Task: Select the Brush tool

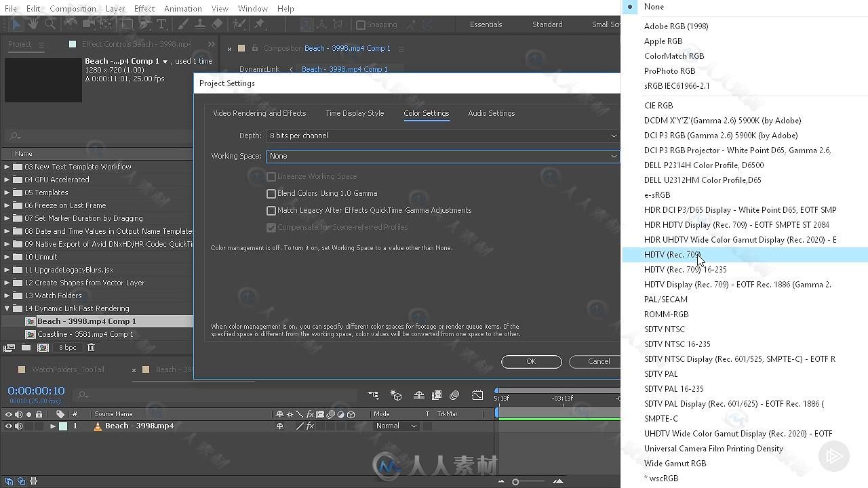Action: pyautogui.click(x=183, y=24)
